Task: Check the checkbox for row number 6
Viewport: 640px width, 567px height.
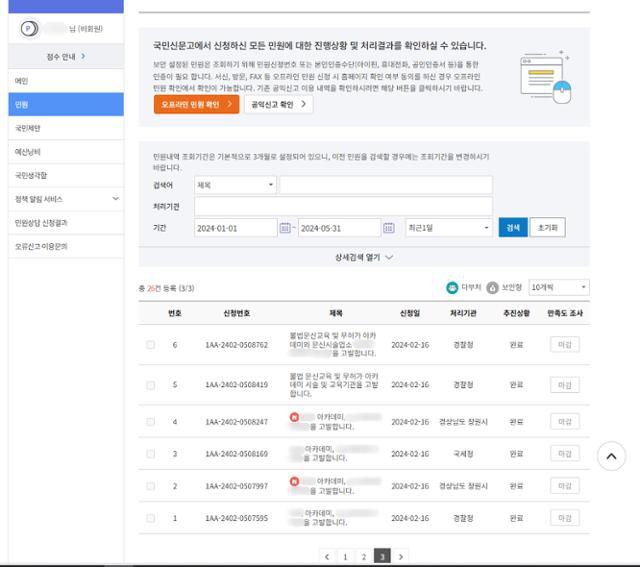Action: pos(151,345)
